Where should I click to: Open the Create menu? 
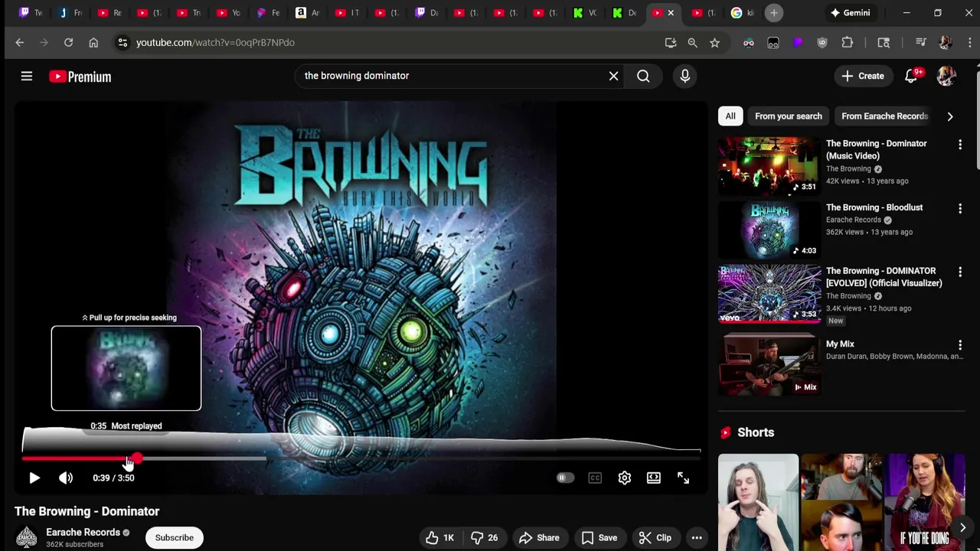pyautogui.click(x=863, y=76)
